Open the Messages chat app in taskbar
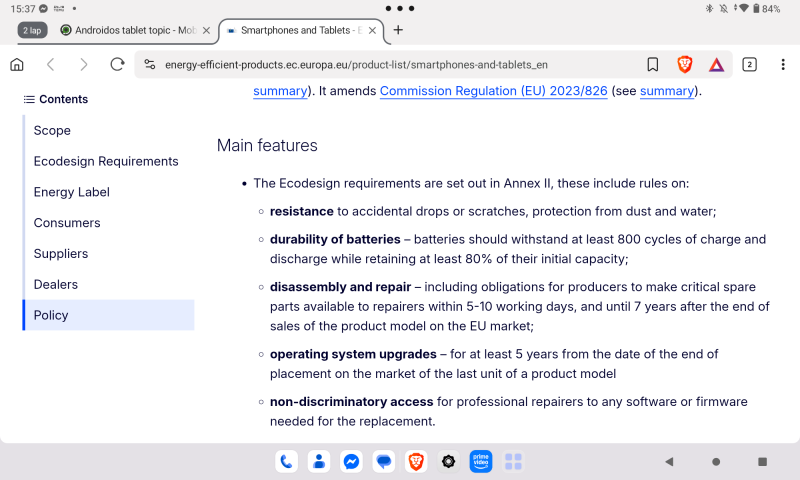Image resolution: width=800 pixels, height=480 pixels. 384,462
